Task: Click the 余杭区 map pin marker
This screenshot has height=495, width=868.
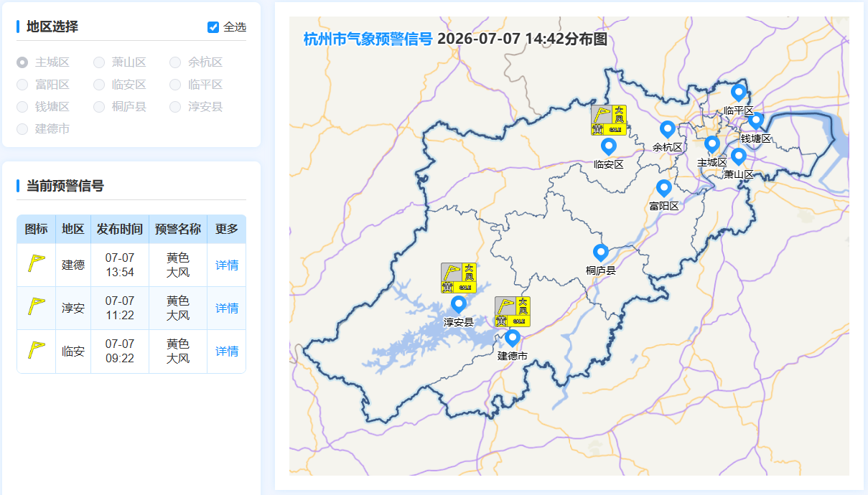Action: 667,130
